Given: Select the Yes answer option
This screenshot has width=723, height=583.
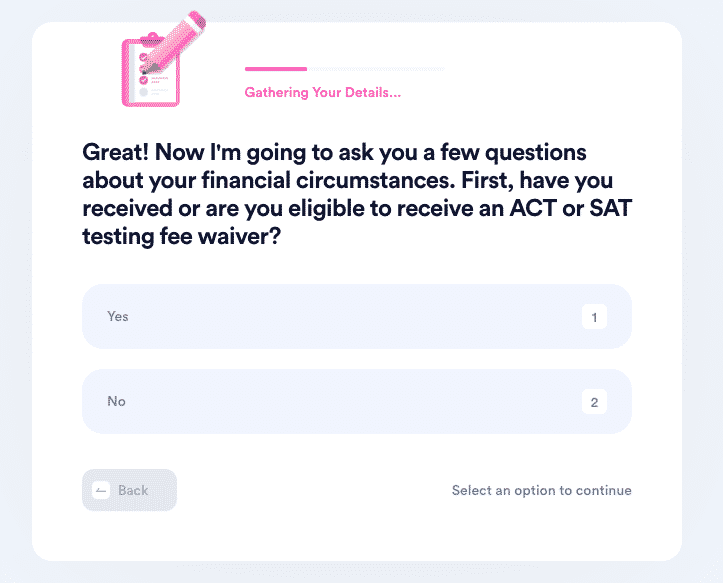Looking at the screenshot, I should tap(357, 316).
